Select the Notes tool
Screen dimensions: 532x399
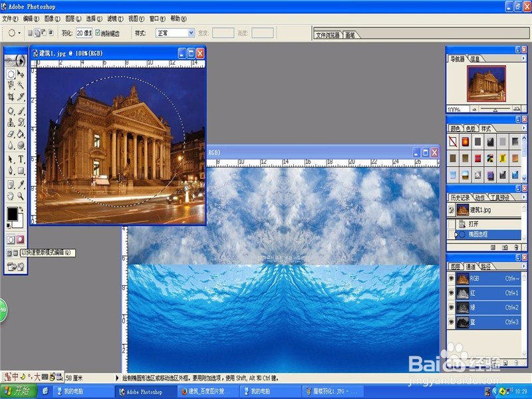tap(11, 185)
